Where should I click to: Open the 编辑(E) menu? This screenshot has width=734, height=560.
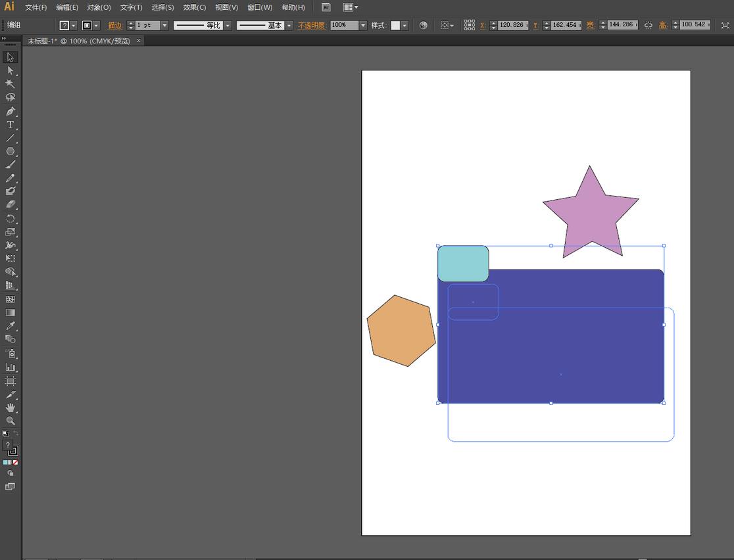(67, 7)
